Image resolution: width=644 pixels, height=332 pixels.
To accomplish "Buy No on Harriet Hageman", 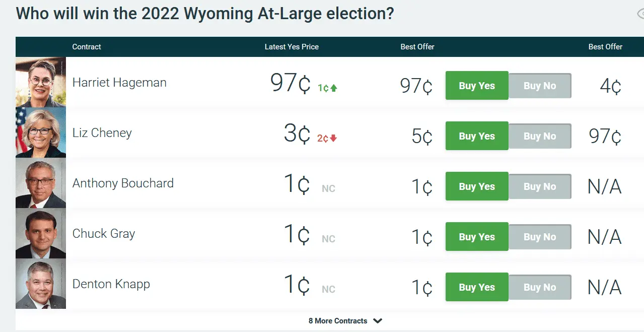I will click(x=540, y=86).
